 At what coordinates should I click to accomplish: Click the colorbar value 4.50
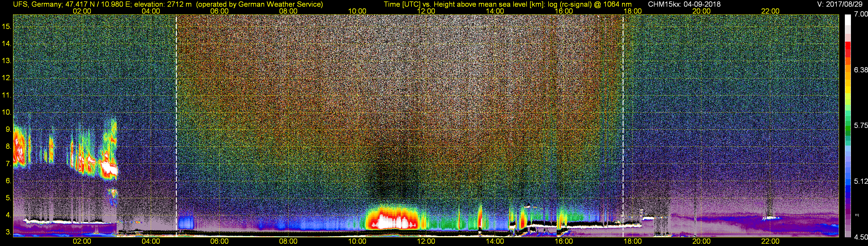pyautogui.click(x=860, y=237)
